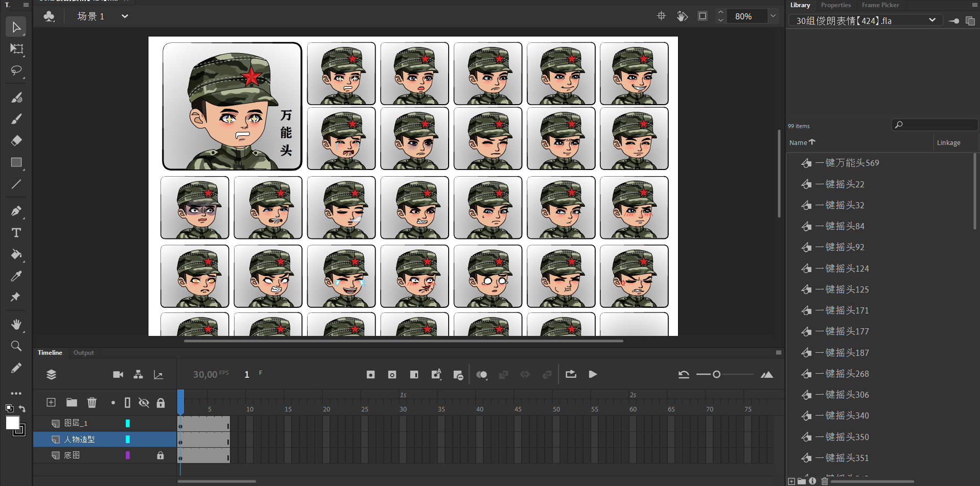The width and height of the screenshot is (980, 486).
Task: Select the Eyedropper tool
Action: 16,276
